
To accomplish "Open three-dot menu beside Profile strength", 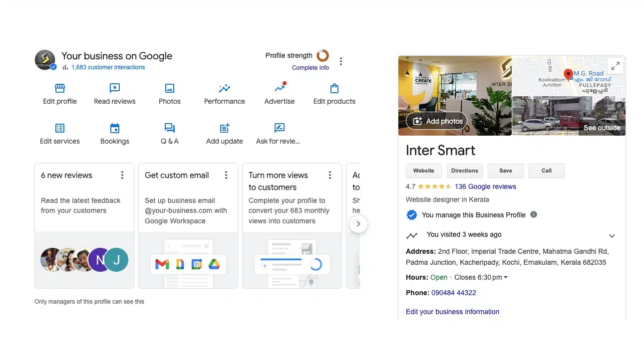I will (x=341, y=61).
